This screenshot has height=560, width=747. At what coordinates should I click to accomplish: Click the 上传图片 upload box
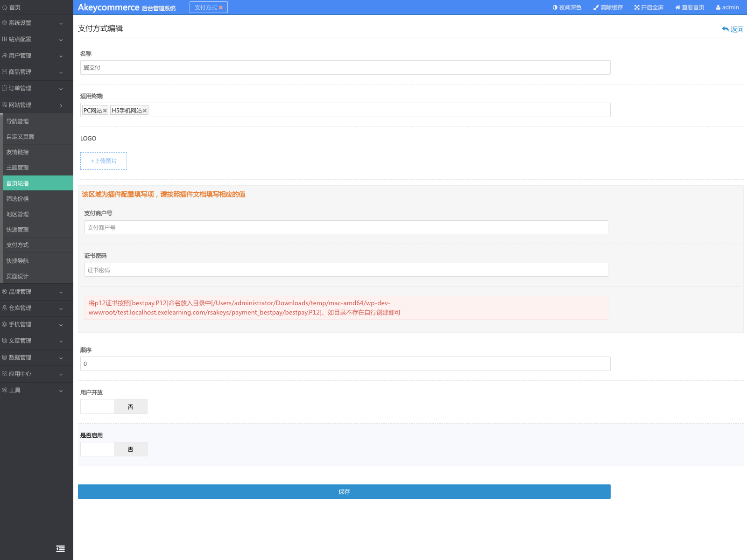click(x=104, y=161)
